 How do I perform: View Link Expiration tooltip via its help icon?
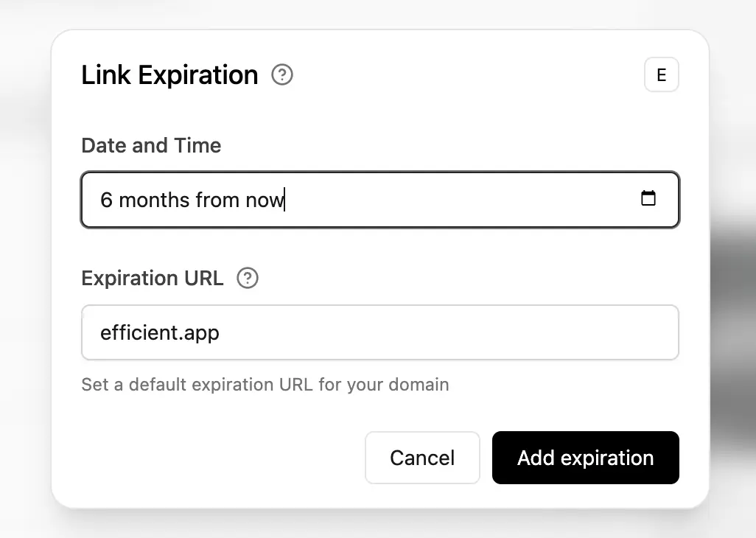[282, 74]
